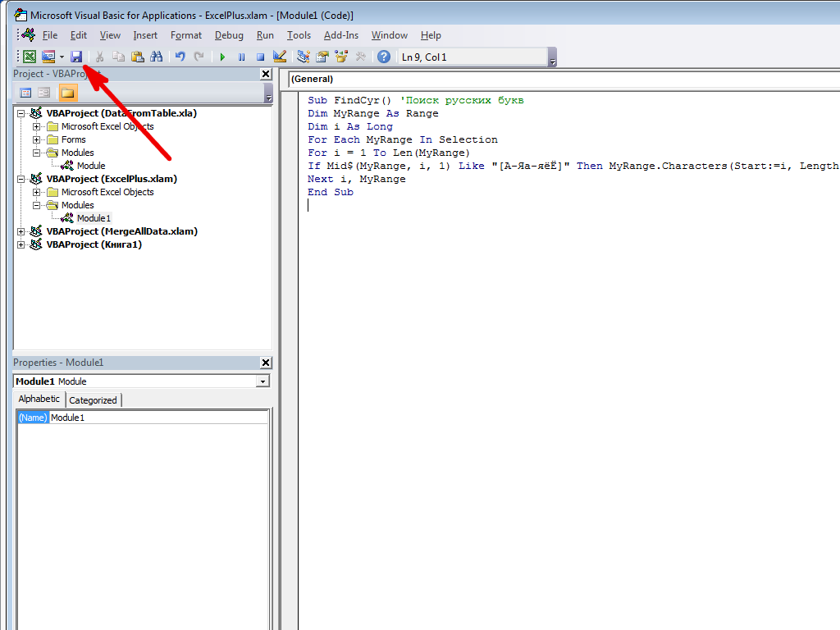
Task: Open the Module1 Module object dropdown
Action: tap(262, 381)
